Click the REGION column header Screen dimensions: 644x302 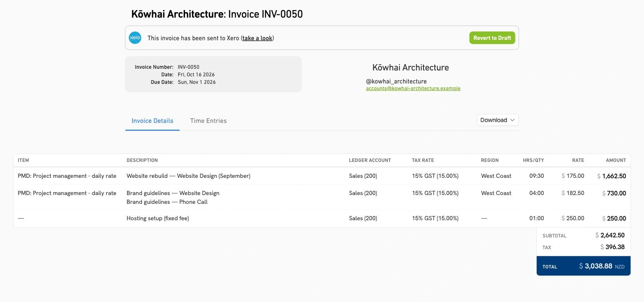(490, 160)
